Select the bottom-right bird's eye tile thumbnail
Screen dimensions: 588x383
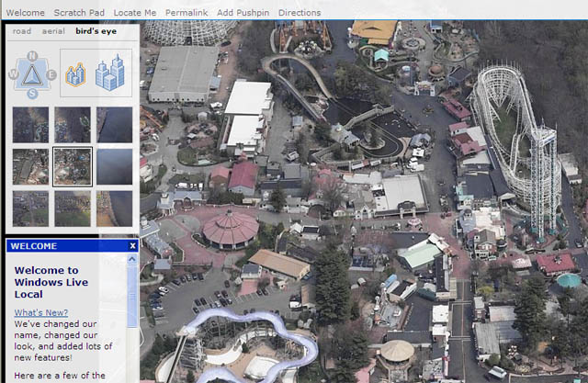114,208
